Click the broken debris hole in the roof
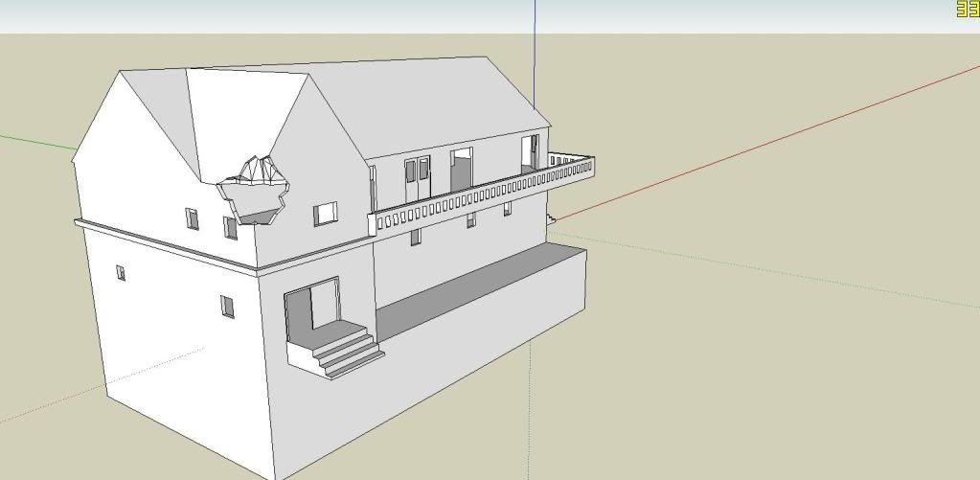980x480 pixels. 254,190
